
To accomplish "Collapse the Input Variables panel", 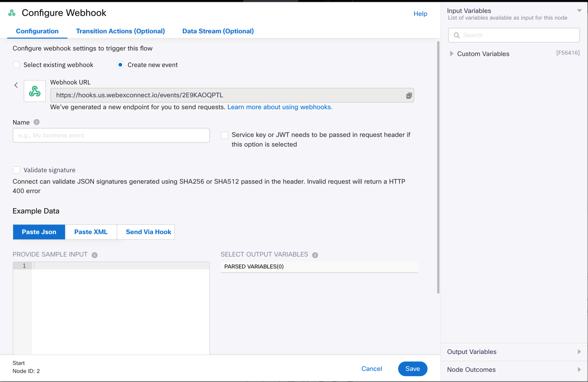I will pos(579,11).
